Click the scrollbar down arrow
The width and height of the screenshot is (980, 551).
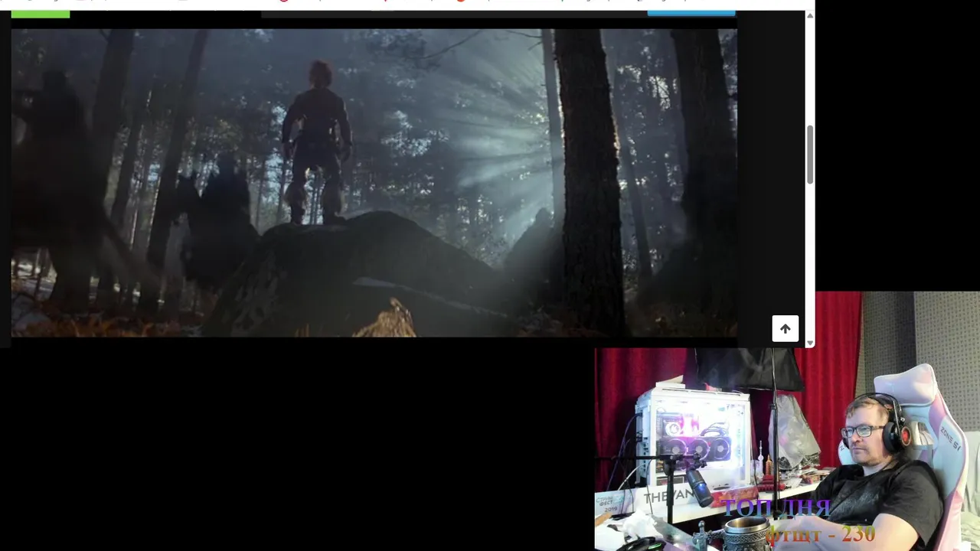point(810,342)
